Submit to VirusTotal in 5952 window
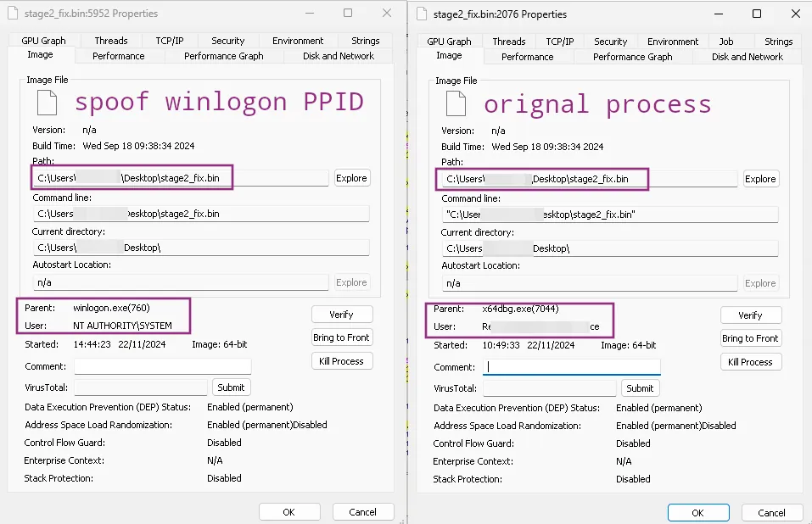 pos(231,387)
